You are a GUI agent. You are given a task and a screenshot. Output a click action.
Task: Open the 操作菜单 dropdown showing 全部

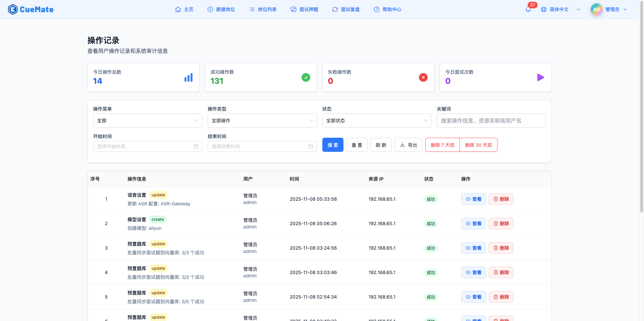[148, 121]
